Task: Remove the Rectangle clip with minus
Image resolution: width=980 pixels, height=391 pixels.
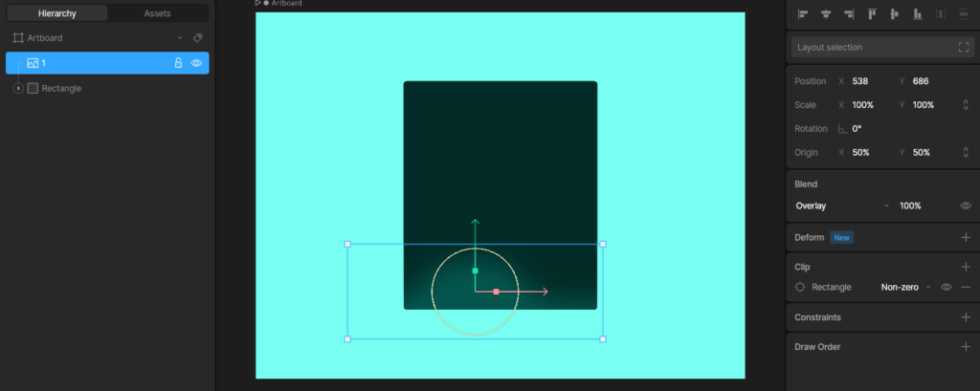Action: (x=966, y=288)
